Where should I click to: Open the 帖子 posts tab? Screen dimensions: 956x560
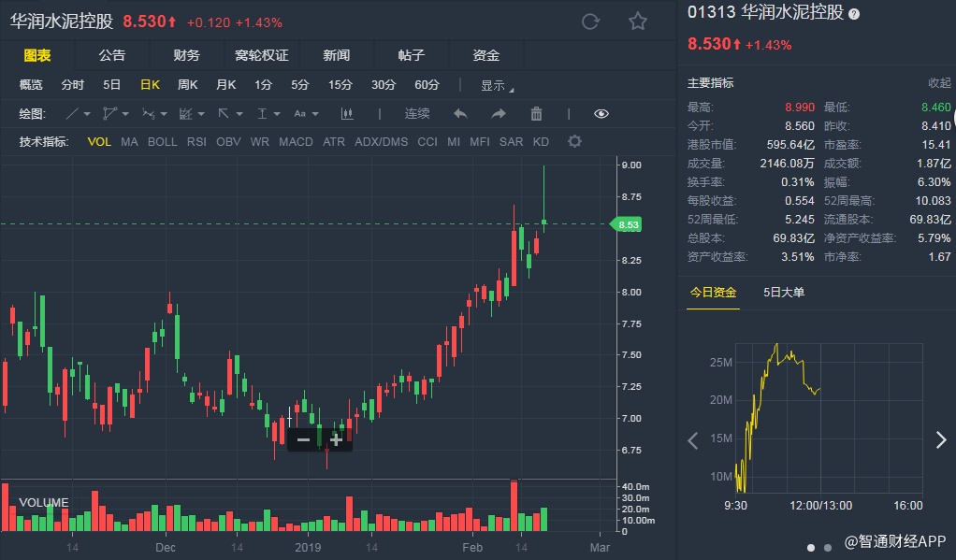coord(411,55)
